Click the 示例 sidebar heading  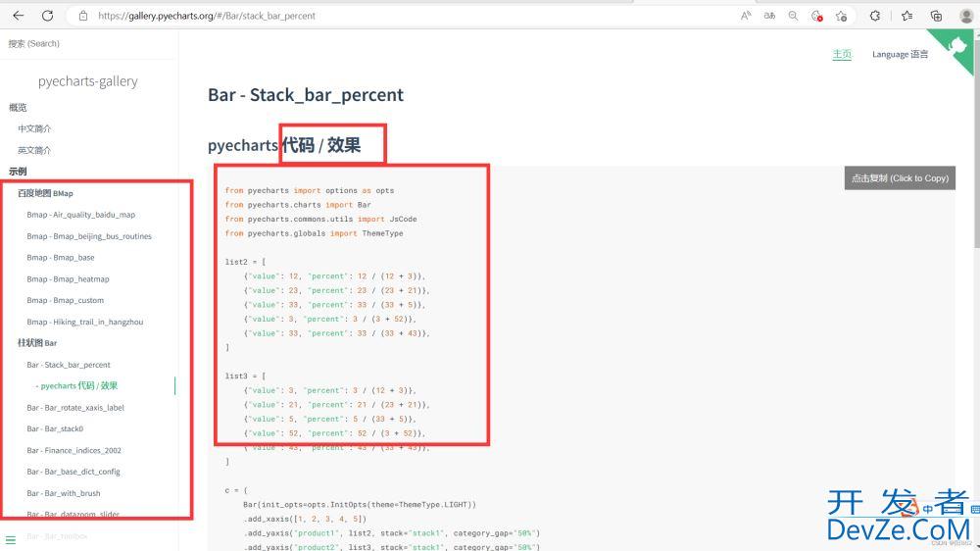[18, 172]
